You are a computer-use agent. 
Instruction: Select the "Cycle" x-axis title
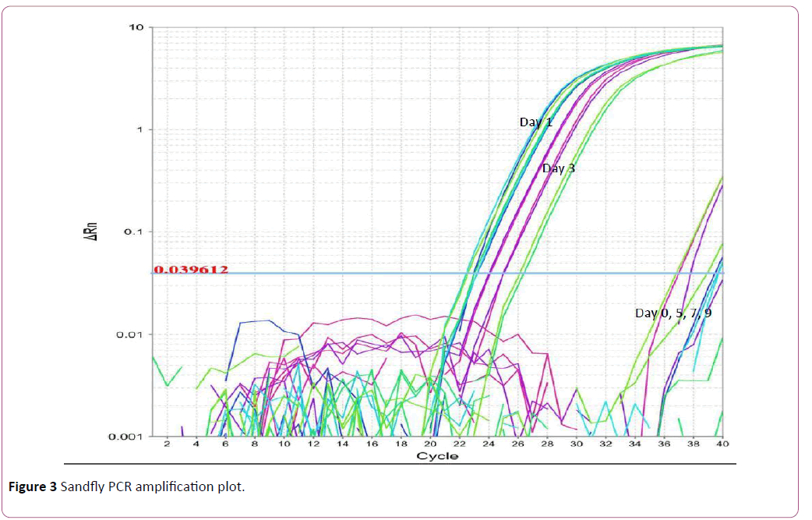436,455
